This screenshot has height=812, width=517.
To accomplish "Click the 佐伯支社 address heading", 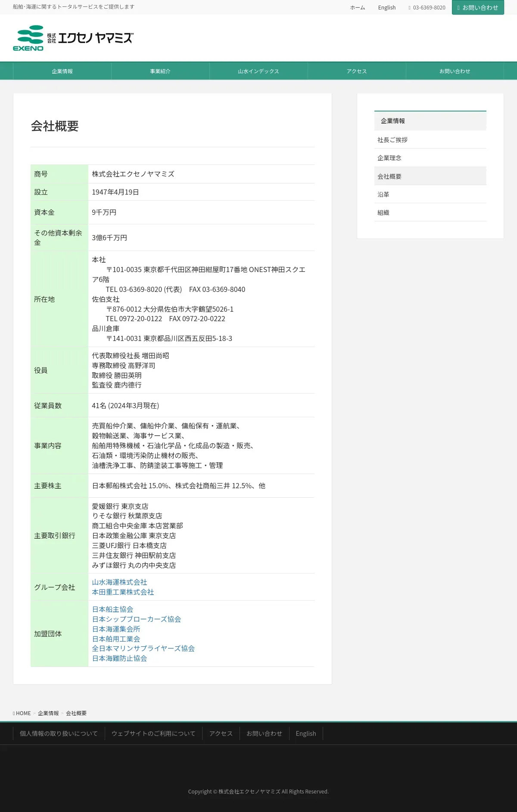I will [x=106, y=299].
